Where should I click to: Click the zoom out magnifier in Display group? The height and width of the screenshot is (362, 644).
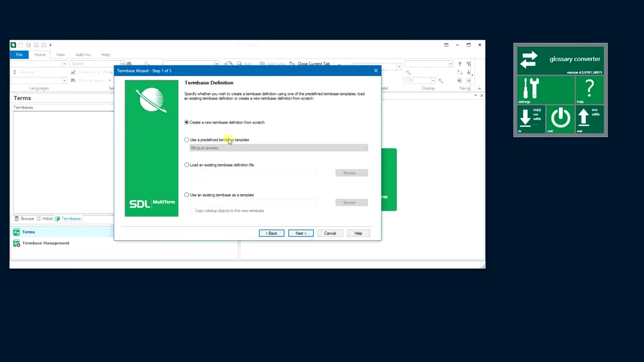click(408, 72)
